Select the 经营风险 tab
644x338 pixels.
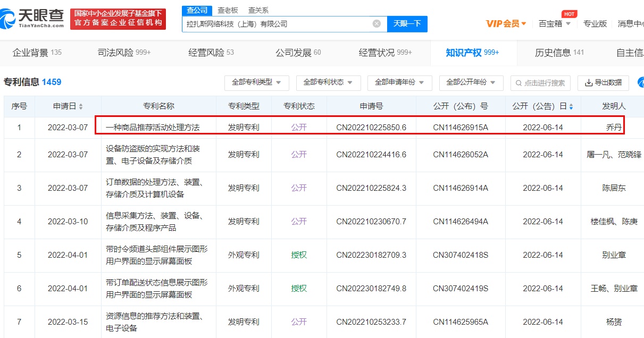click(x=211, y=53)
